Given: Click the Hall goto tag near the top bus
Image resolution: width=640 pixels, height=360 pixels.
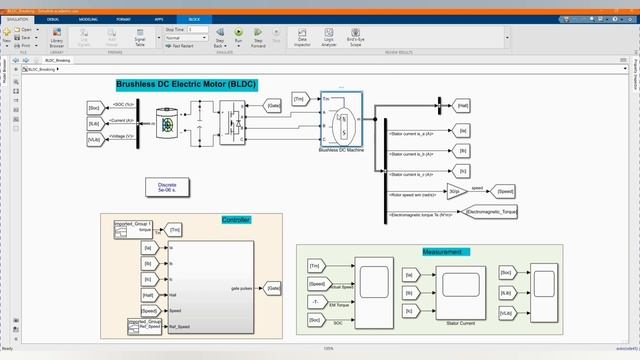Looking at the screenshot, I should 461,106.
